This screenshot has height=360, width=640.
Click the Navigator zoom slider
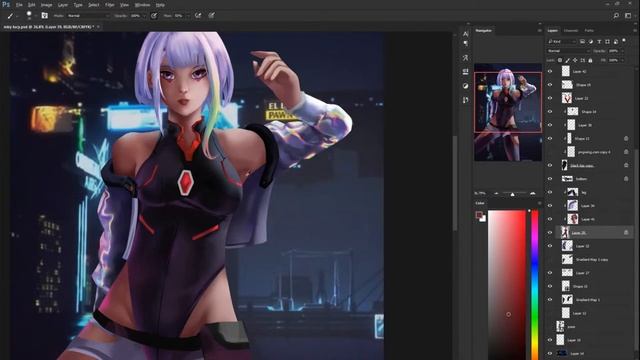tap(514, 193)
